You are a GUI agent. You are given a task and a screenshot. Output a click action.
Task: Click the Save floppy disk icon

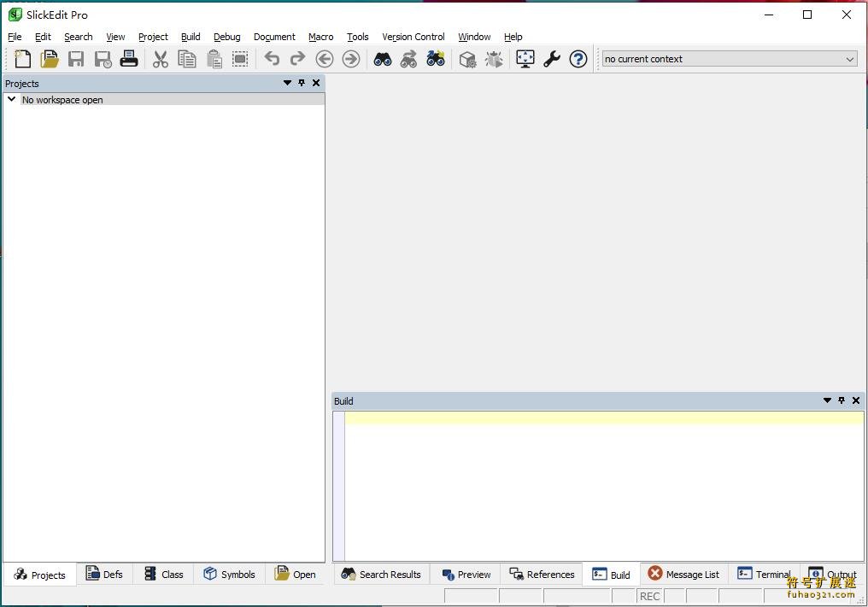coord(76,59)
